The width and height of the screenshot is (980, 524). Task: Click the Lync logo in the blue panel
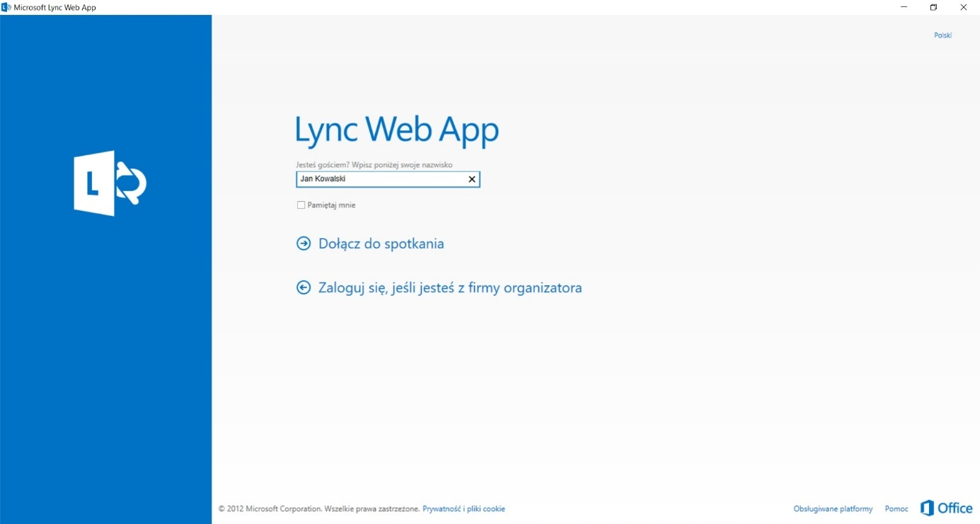tap(110, 183)
